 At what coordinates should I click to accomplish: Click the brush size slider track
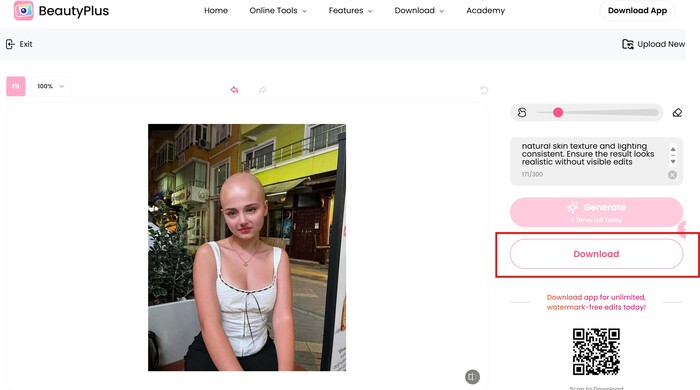point(597,112)
